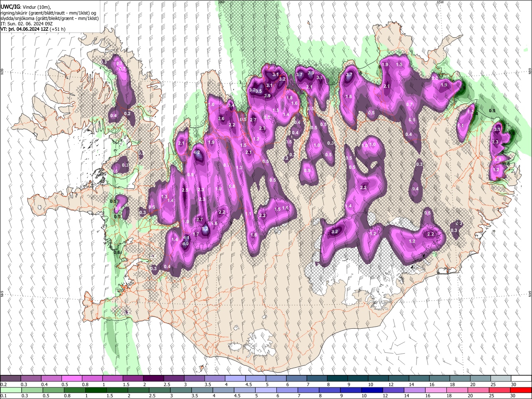The width and height of the screenshot is (532, 399).
Task: Click the "5.2" snowfall value on the map
Action: coord(205,228)
